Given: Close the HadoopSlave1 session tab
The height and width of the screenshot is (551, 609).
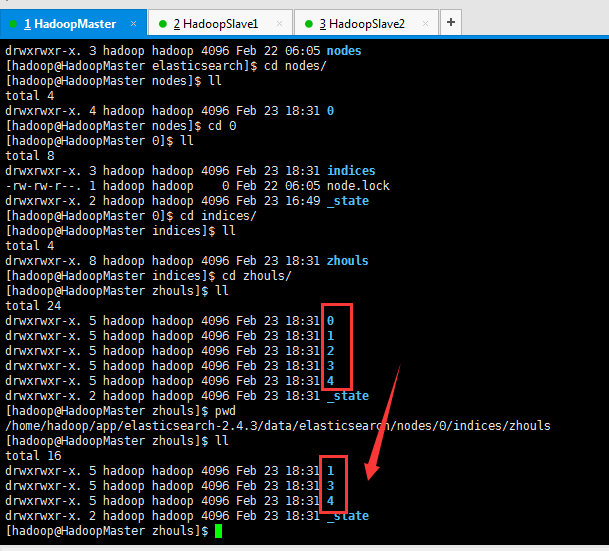Looking at the screenshot, I should point(279,24).
